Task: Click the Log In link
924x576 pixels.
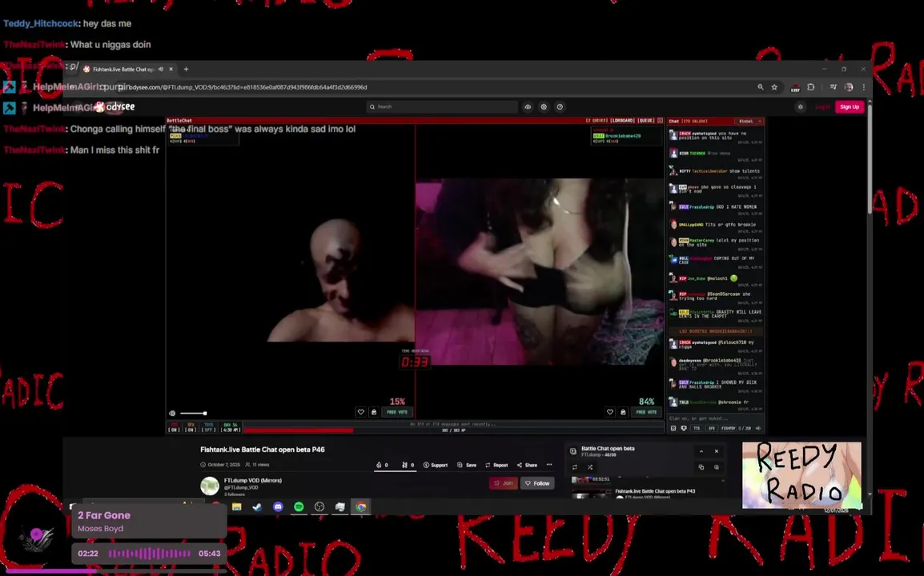Action: coord(822,106)
